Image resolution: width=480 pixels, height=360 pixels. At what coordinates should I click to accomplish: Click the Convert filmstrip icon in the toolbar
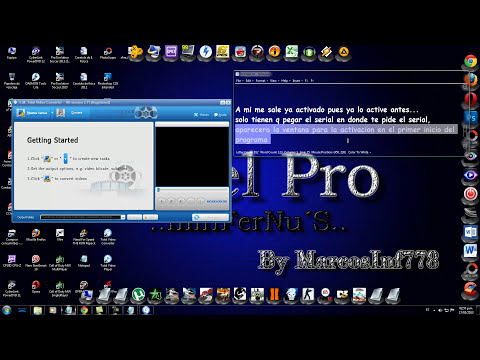click(x=61, y=113)
